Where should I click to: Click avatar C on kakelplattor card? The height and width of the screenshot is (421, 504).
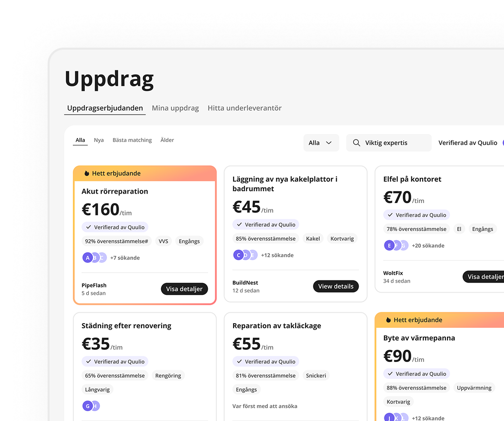(239, 255)
